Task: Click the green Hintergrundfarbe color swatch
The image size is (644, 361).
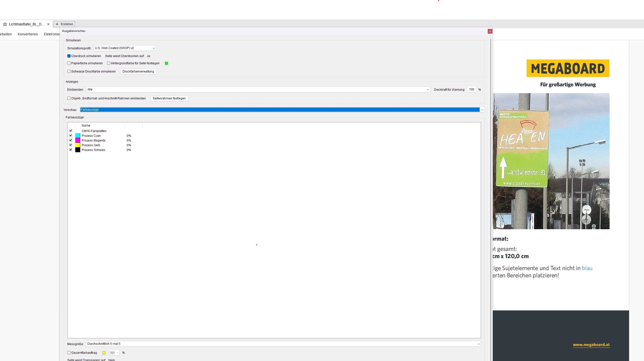Action: [x=166, y=63]
